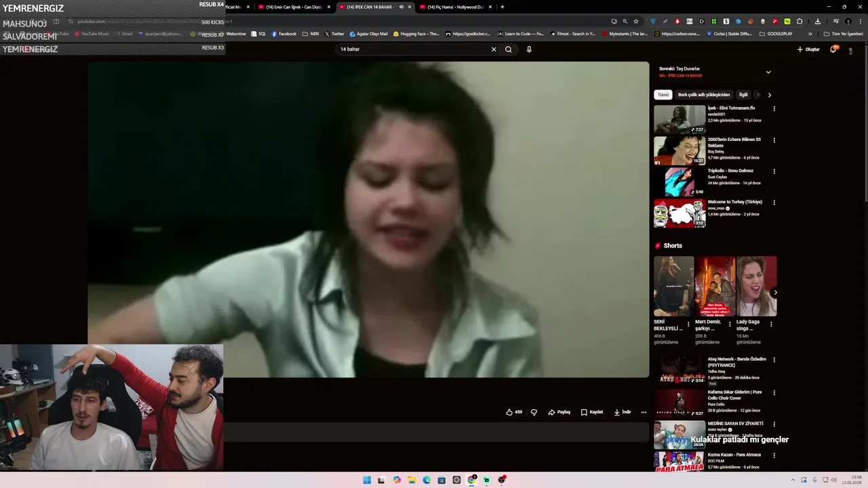
Task: Open options for '2000'lerin Ezbere Bilinen' video
Action: (x=774, y=140)
